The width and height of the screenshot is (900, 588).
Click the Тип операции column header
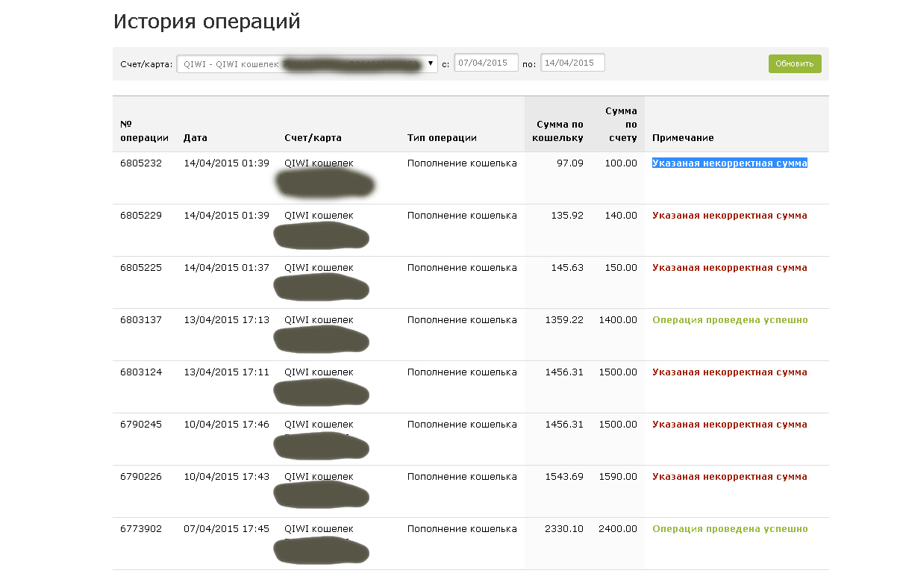(x=442, y=138)
